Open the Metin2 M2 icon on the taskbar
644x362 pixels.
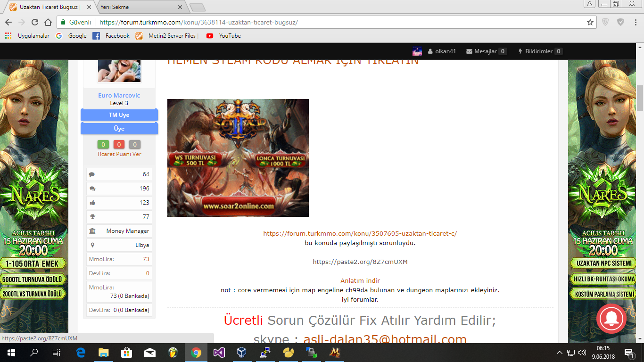tap(335, 352)
